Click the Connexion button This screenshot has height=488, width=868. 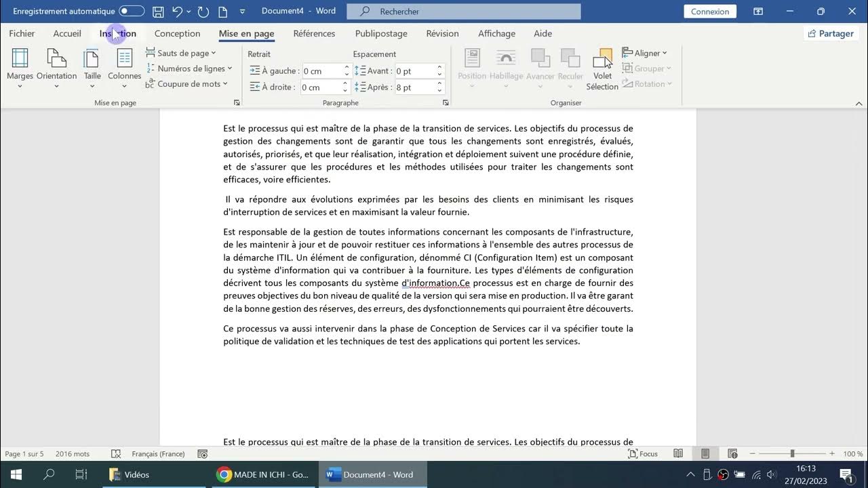(x=710, y=12)
